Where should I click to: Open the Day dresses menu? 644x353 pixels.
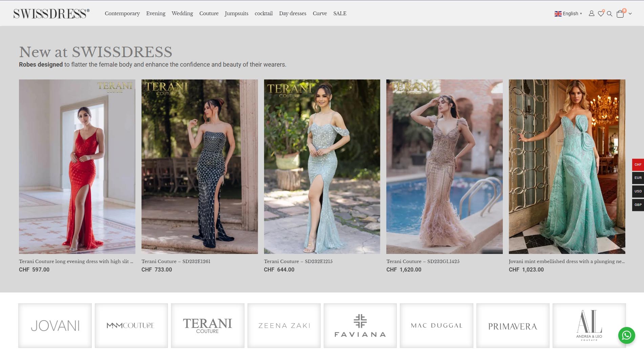click(293, 14)
